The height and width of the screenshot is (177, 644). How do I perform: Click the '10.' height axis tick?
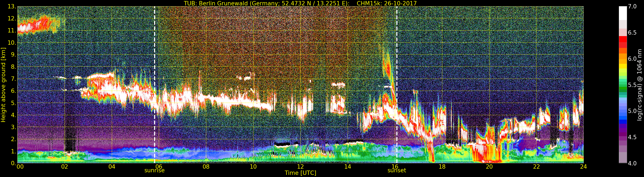click(12, 43)
